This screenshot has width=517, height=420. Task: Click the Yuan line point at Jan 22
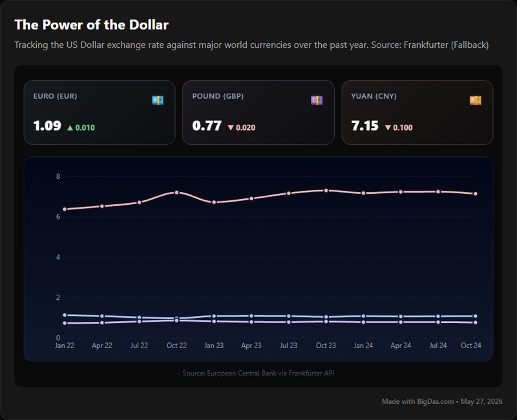(65, 209)
